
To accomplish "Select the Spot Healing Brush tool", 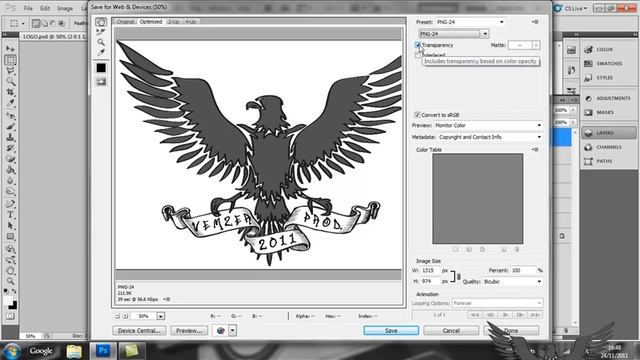I will pyautogui.click(x=10, y=116).
